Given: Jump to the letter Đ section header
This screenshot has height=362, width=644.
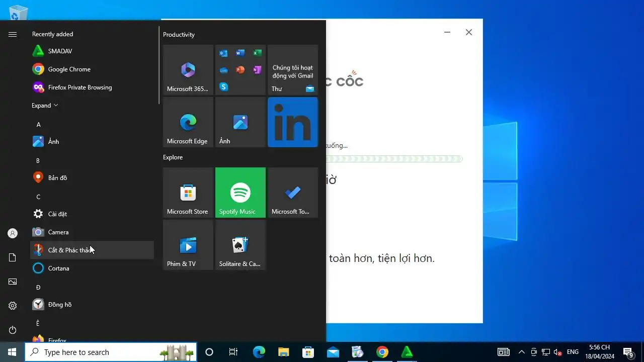Looking at the screenshot, I should pyautogui.click(x=38, y=287).
